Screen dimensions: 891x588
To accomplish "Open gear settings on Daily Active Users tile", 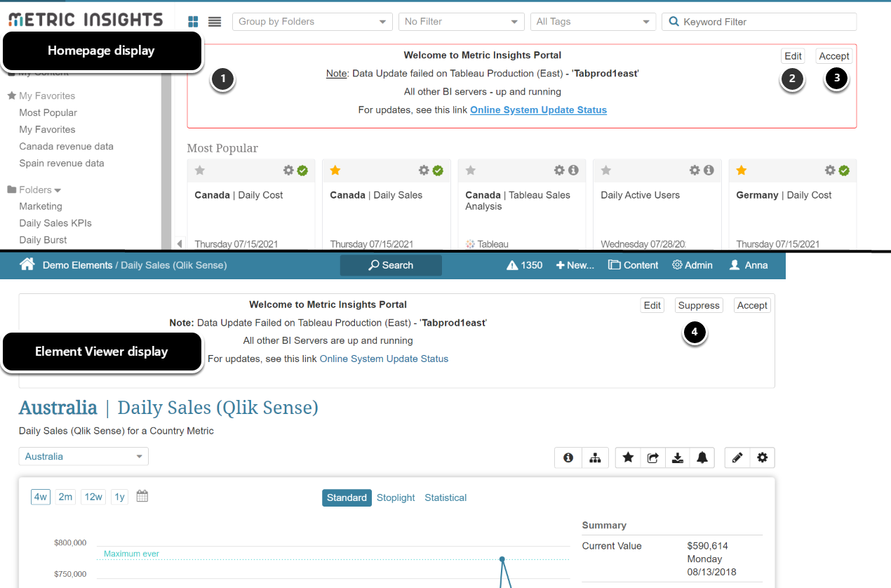I will 695,171.
